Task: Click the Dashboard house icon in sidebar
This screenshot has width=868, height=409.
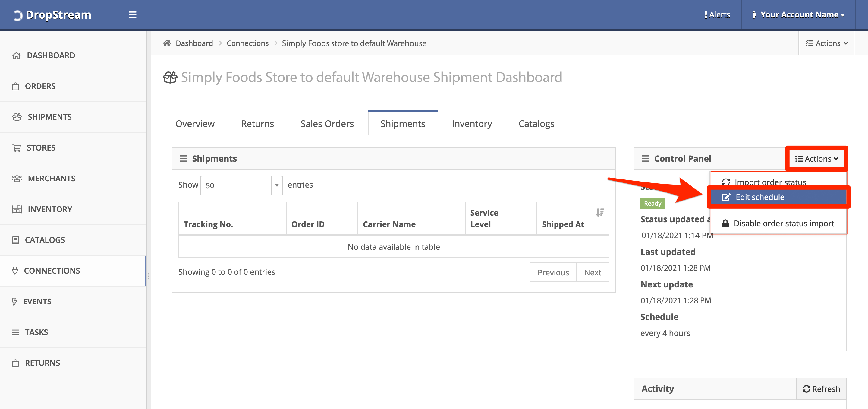Action: pyautogui.click(x=17, y=55)
